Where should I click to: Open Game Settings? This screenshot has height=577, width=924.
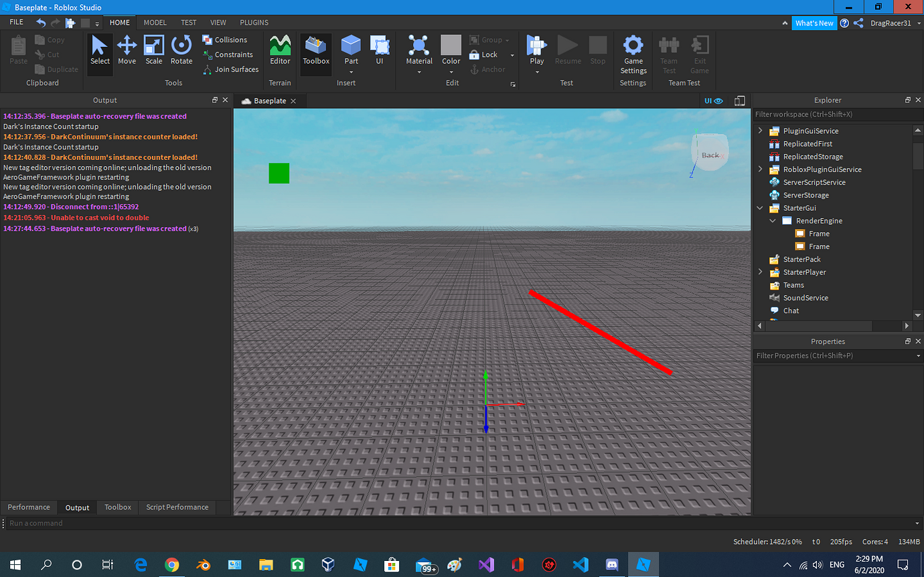(633, 55)
